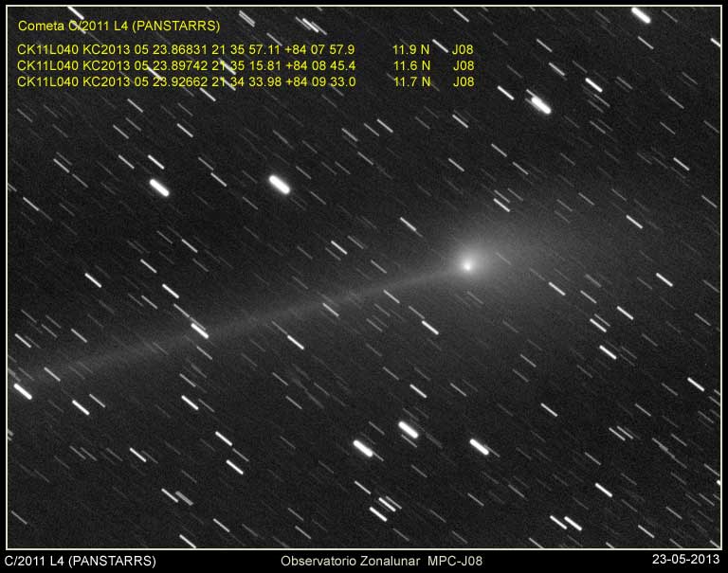This screenshot has height=573, width=728.
Task: Click the comet's bright nucleus
Action: pos(466,265)
